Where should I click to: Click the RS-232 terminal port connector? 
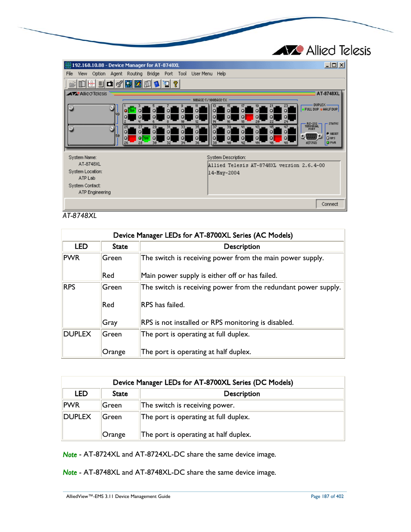(x=311, y=136)
